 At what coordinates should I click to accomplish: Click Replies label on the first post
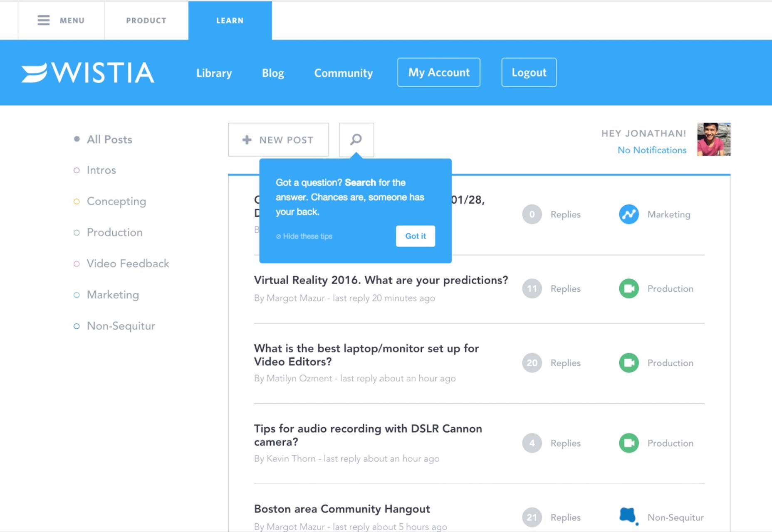(566, 215)
